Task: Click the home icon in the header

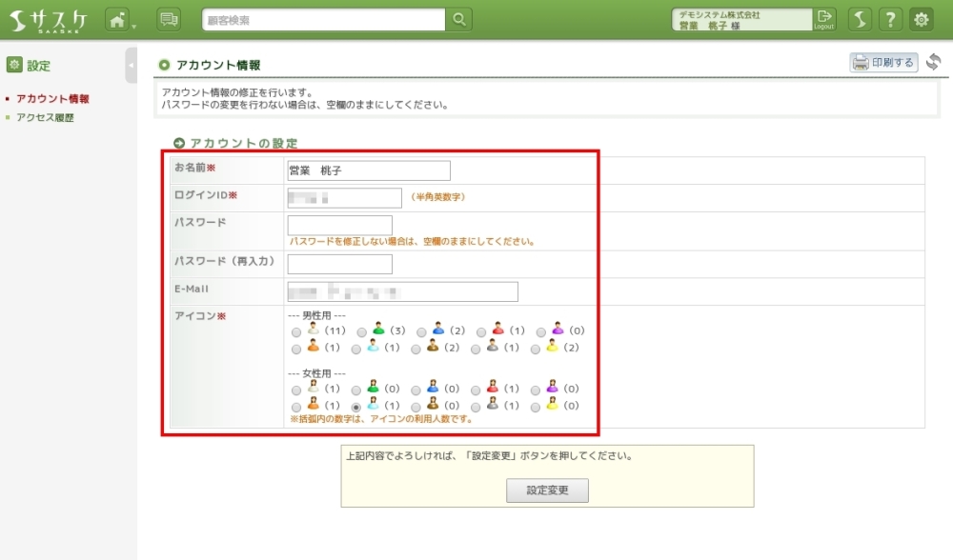Action: (x=117, y=19)
